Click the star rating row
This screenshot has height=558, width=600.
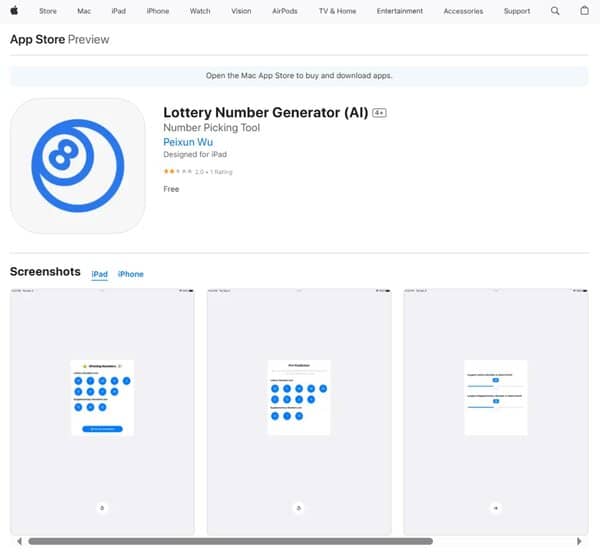click(198, 171)
